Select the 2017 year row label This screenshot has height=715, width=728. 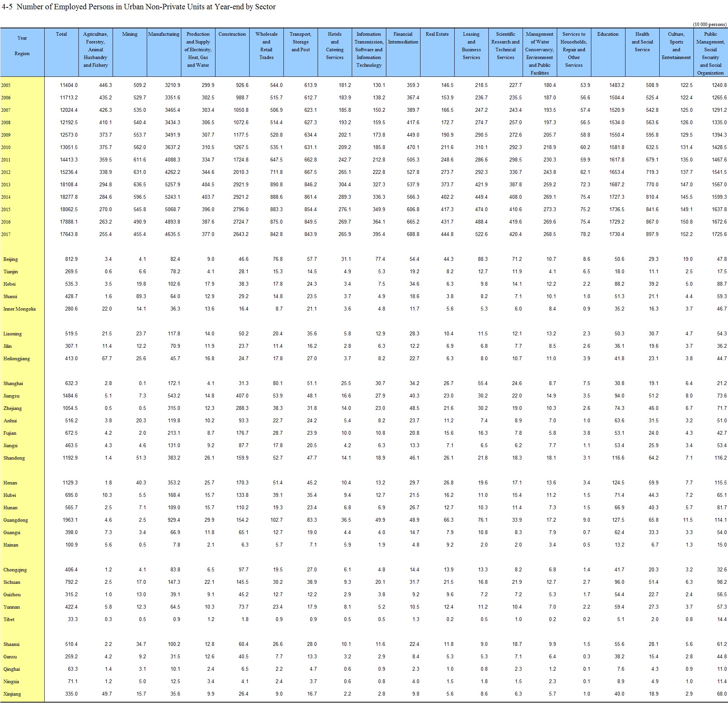point(6,234)
